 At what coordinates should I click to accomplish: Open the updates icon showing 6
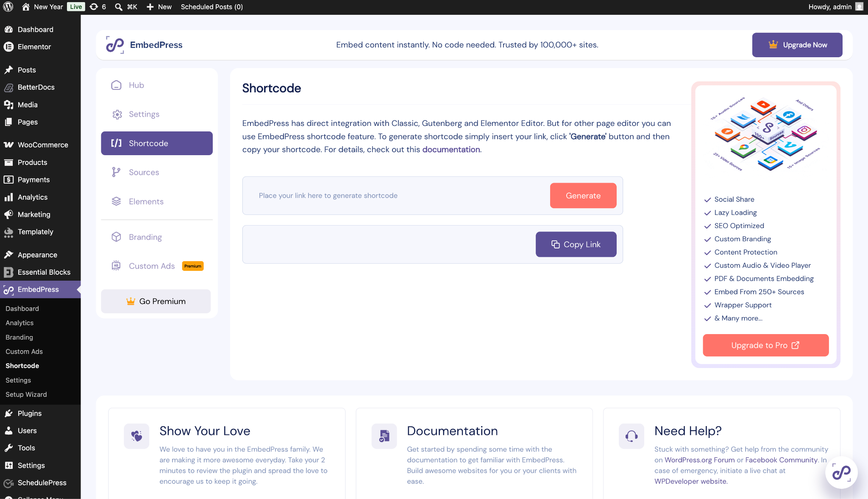point(98,7)
